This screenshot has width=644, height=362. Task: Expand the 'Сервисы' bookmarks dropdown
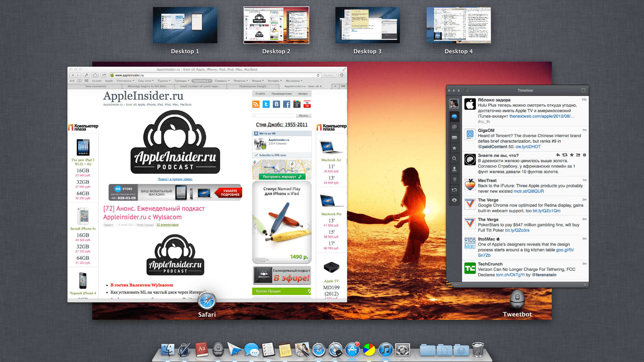tap(222, 81)
